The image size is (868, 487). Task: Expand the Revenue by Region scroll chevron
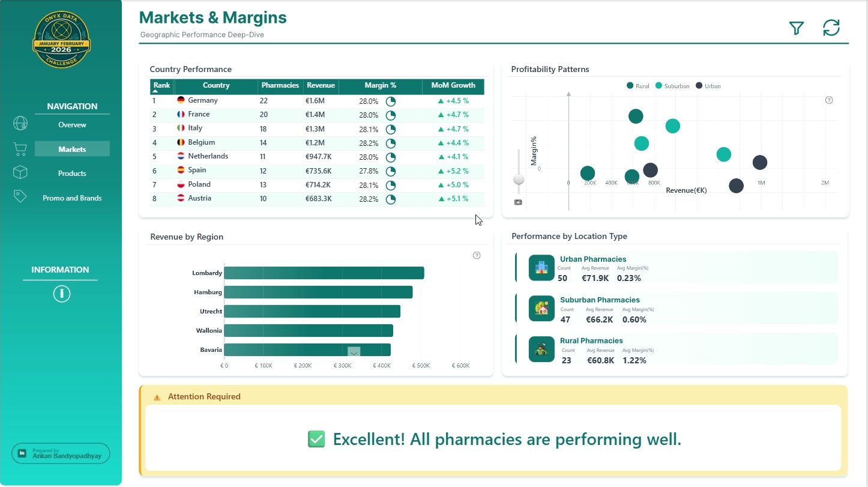click(354, 352)
